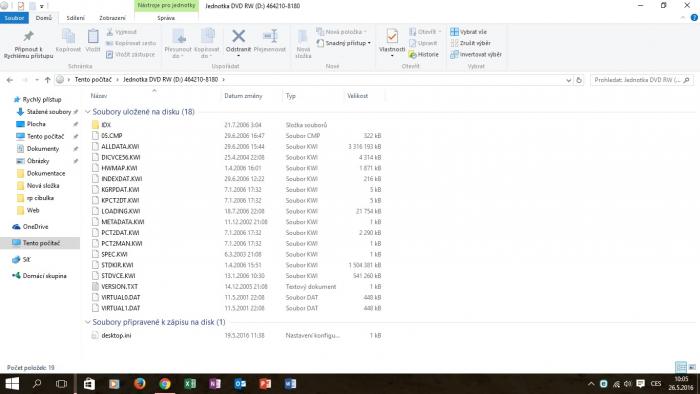Open address bar history dropdown
Viewport: 700px width, 394px height.
(568, 80)
